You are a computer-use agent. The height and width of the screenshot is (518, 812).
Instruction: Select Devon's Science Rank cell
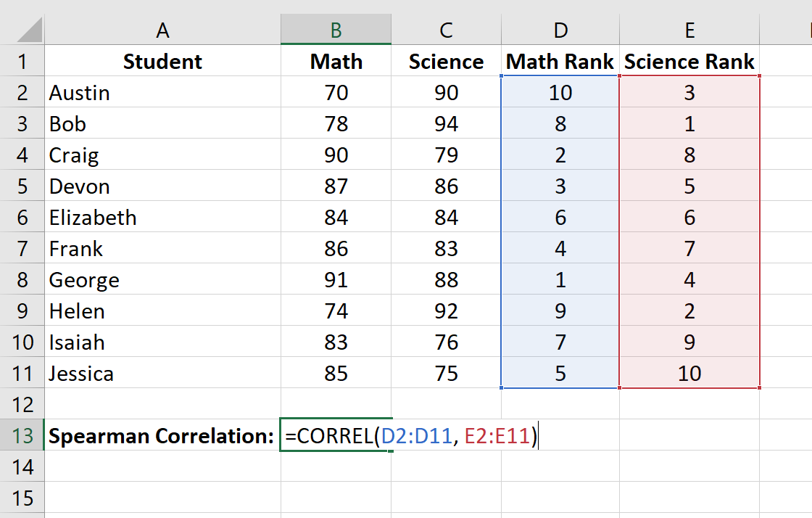click(x=689, y=186)
